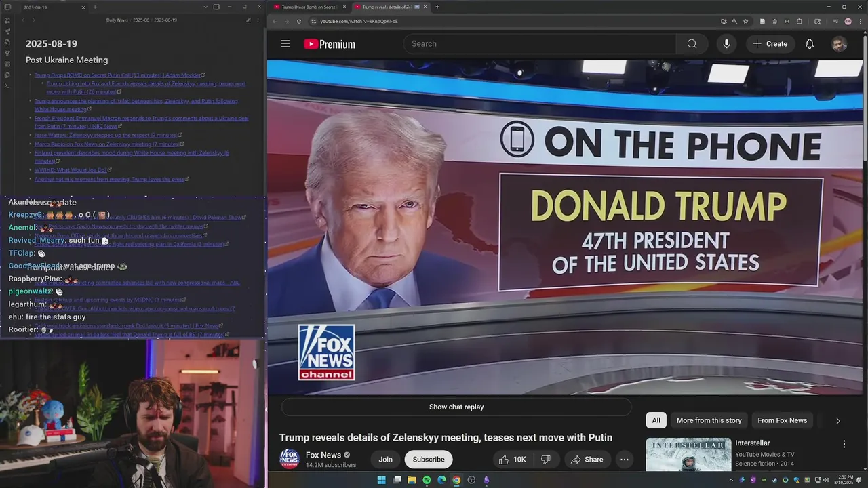Viewport: 868px width, 488px height.
Task: Dislike the Fox News video
Action: (546, 460)
